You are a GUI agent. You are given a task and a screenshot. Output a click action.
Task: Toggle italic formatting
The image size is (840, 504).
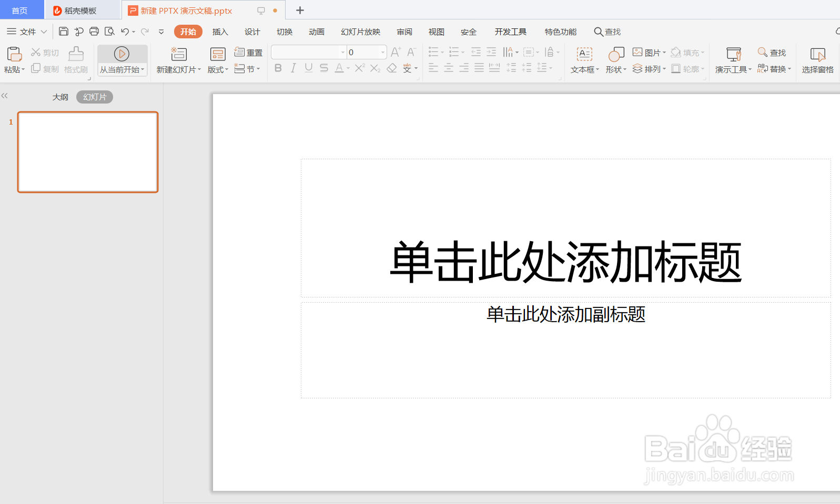[294, 68]
